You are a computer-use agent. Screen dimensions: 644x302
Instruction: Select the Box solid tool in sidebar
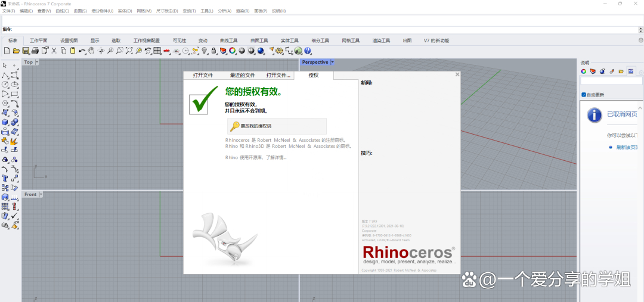5,122
